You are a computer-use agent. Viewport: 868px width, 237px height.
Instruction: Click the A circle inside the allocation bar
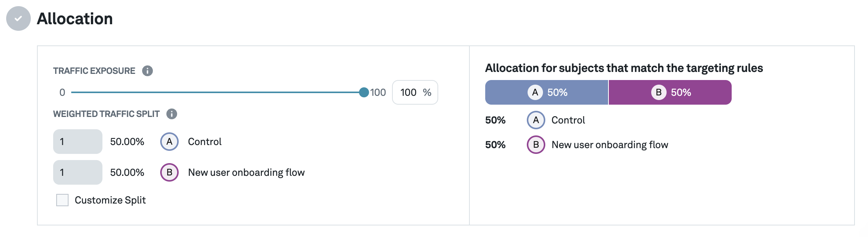(x=535, y=92)
